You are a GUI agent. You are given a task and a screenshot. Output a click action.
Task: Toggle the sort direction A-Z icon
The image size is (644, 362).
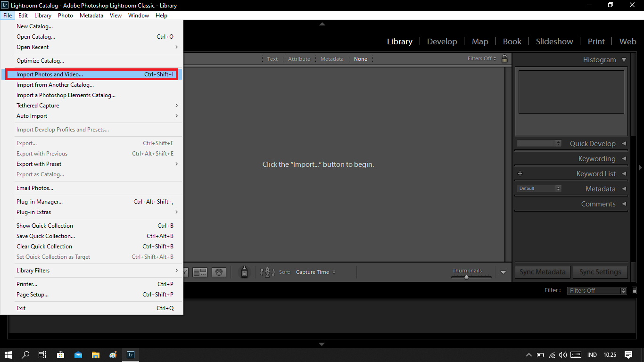pyautogui.click(x=267, y=272)
